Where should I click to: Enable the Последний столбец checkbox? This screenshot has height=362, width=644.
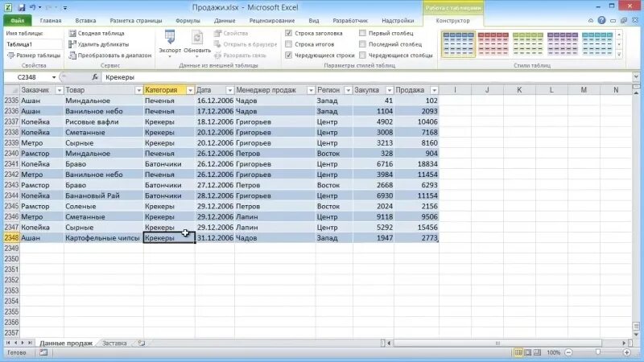pyautogui.click(x=362, y=44)
